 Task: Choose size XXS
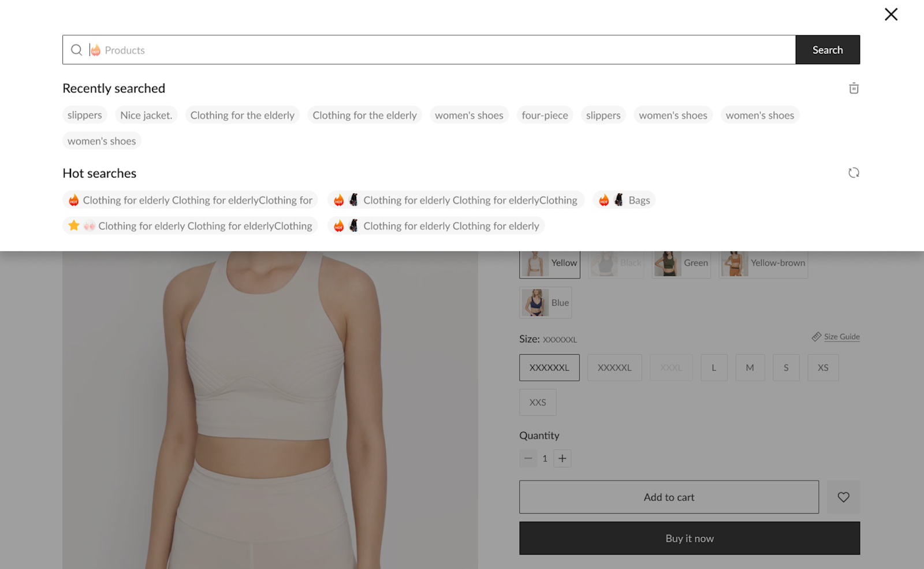[x=538, y=402]
